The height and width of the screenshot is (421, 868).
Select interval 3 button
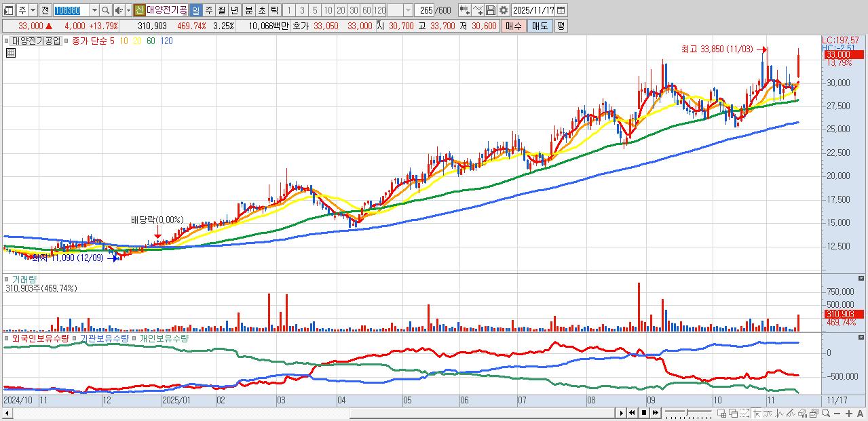[302, 10]
